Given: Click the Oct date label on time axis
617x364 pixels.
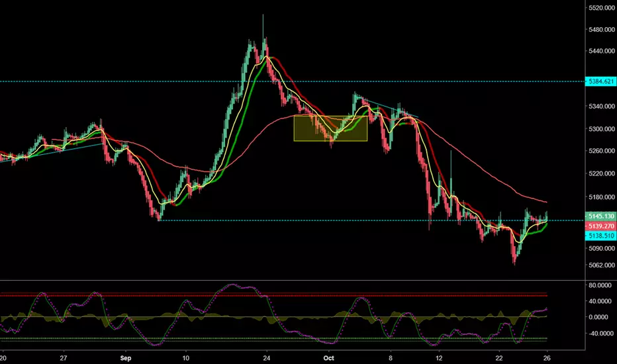Looking at the screenshot, I should pos(328,358).
